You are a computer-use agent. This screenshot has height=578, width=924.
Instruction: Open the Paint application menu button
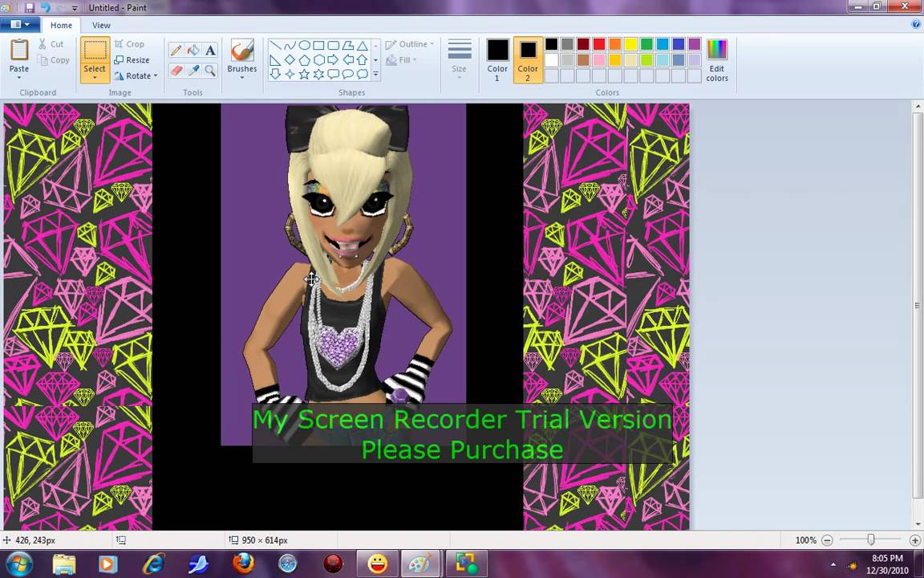[x=19, y=25]
